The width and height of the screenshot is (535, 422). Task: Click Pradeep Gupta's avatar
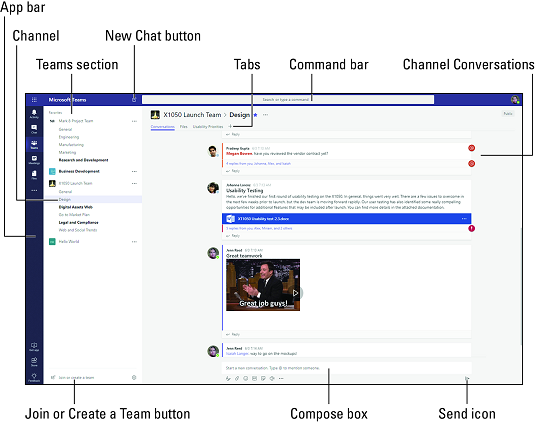pyautogui.click(x=213, y=151)
